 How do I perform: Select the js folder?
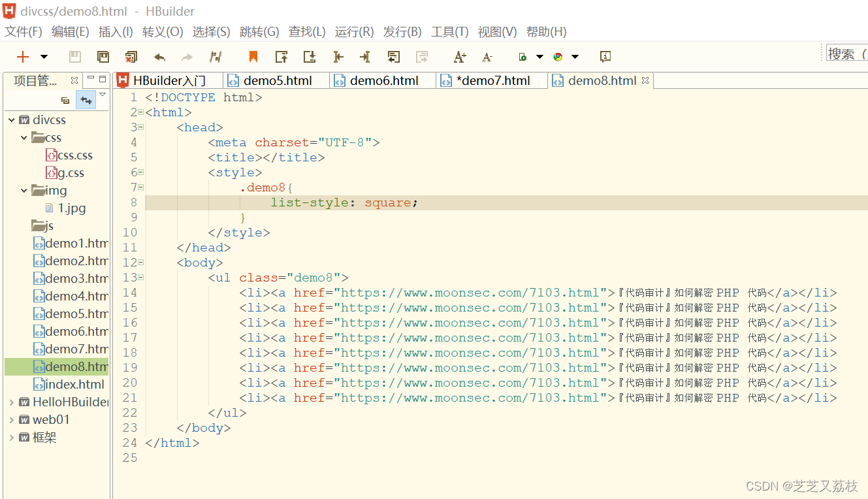(x=43, y=226)
